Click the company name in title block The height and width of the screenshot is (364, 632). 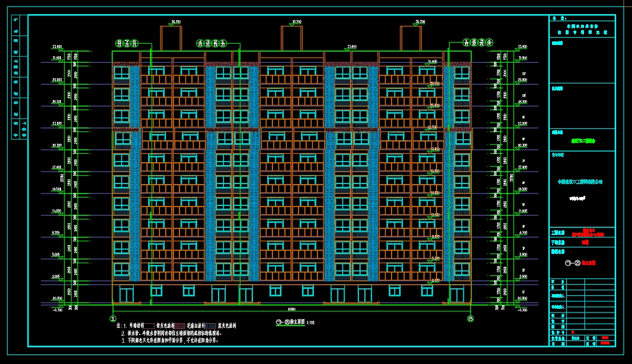[x=579, y=182]
